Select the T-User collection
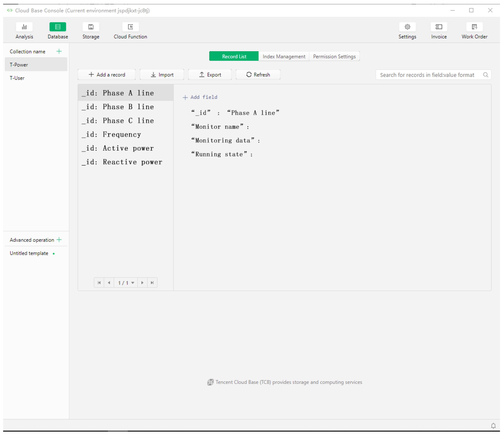This screenshot has width=504, height=434. tap(17, 78)
